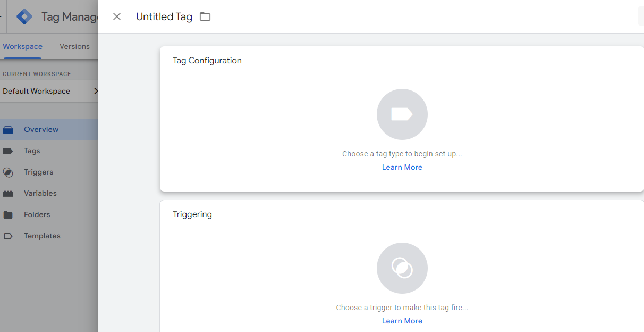The width and height of the screenshot is (644, 332).
Task: Edit the Untitled Tag name field
Action: pyautogui.click(x=164, y=16)
